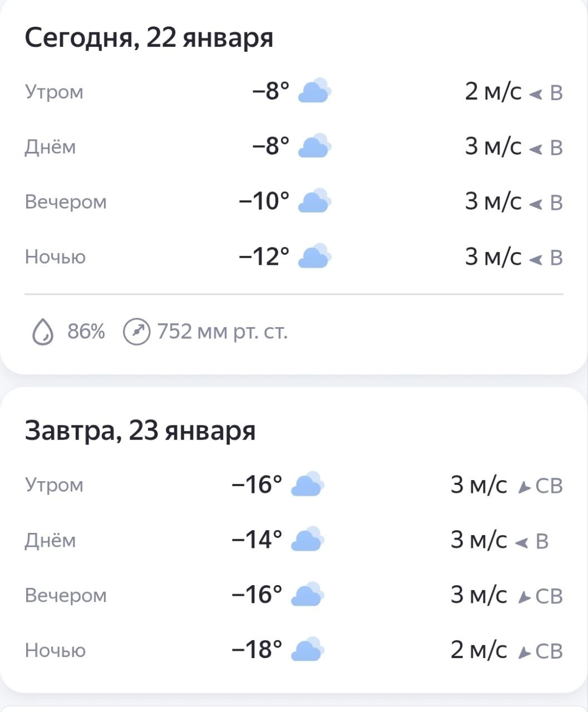Tap the −12° night temperature today
The height and width of the screenshot is (712, 588).
tap(264, 256)
